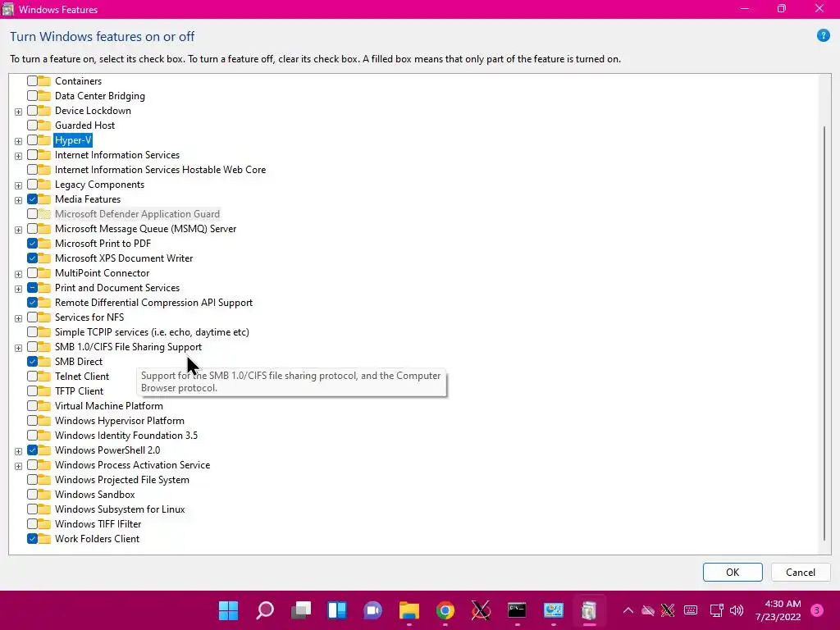Disable Microsoft Print to PDF checkbox
Screen dimensions: 840x630
tap(32, 244)
